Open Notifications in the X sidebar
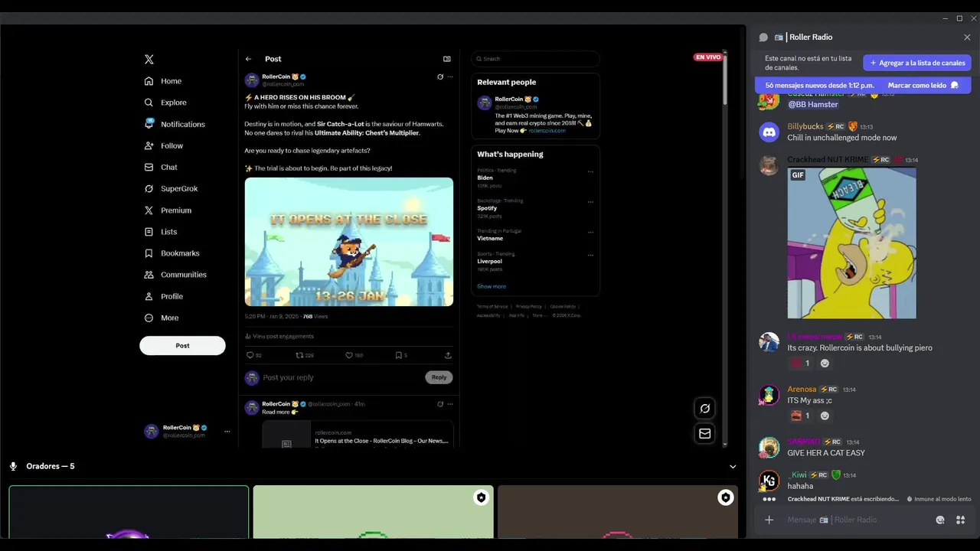 (175, 124)
